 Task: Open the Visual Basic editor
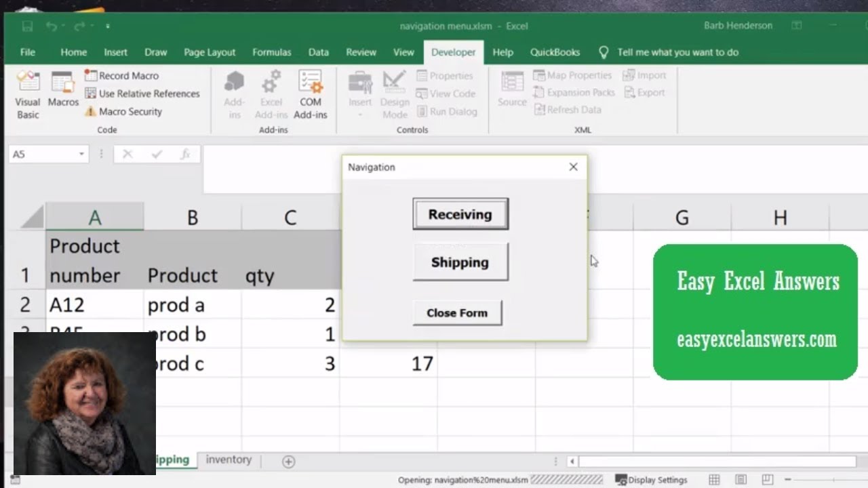tap(28, 96)
